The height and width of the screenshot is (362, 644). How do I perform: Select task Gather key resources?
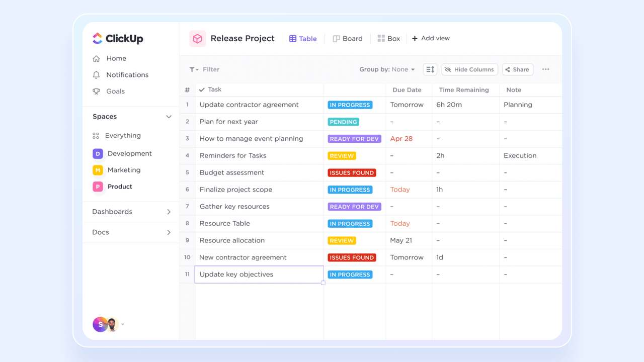[234, 207]
